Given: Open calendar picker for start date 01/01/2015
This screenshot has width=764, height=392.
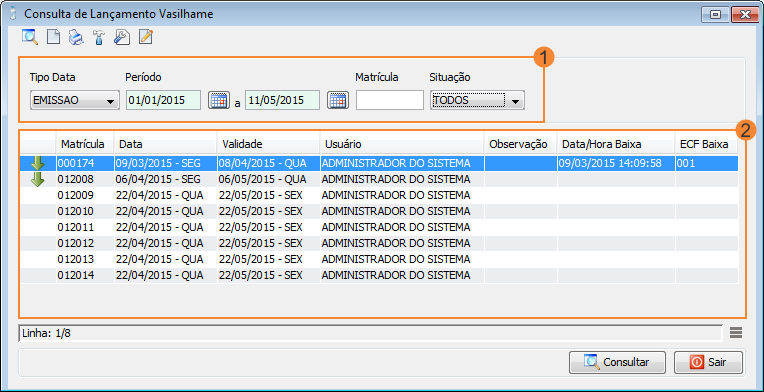Looking at the screenshot, I should click(219, 100).
